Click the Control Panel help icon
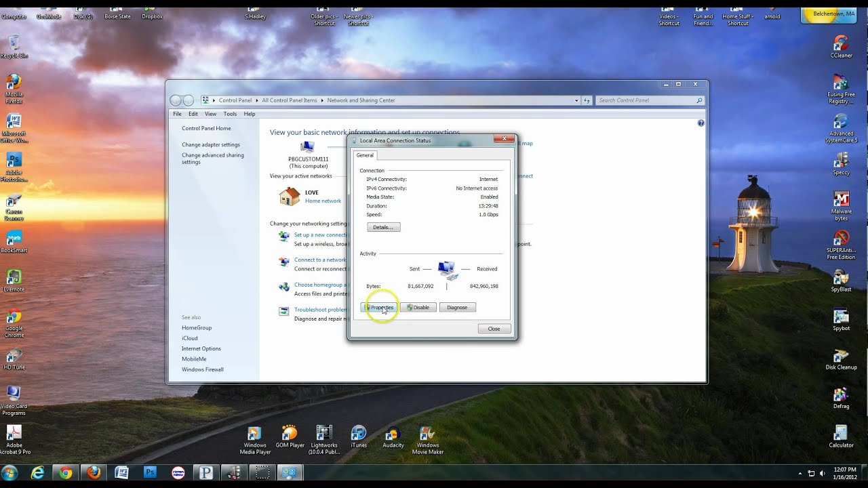 pyautogui.click(x=701, y=123)
